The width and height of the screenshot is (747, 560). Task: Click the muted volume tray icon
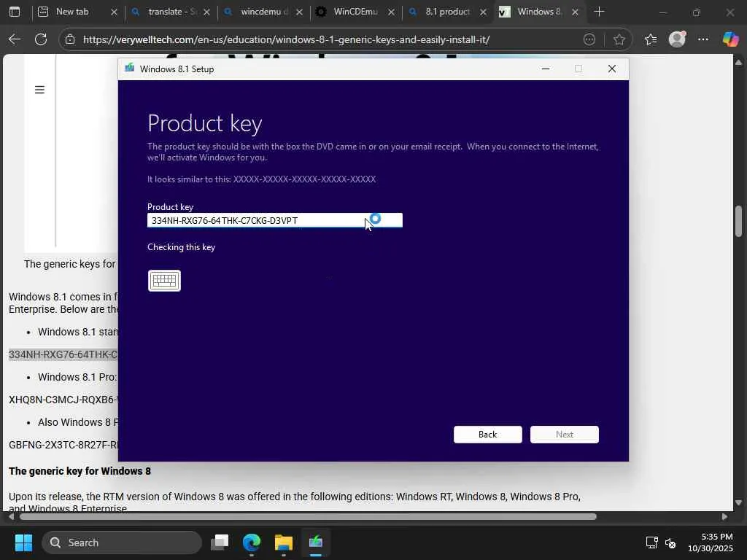[x=670, y=542]
